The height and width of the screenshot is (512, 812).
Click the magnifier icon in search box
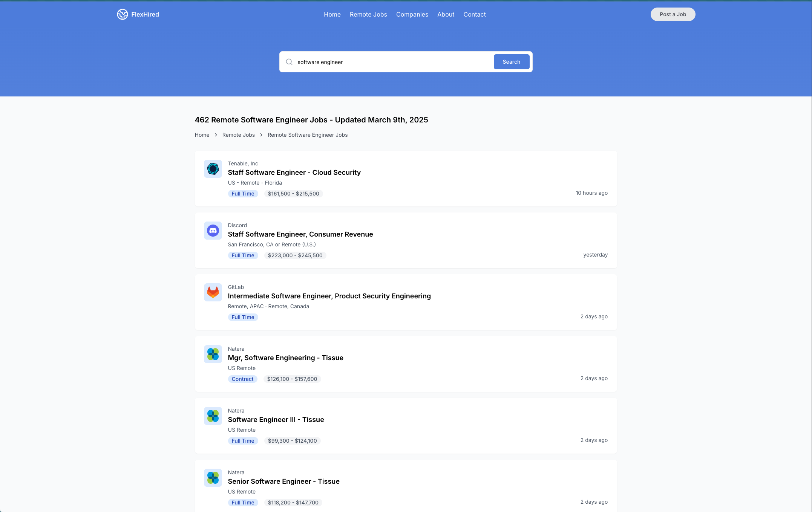289,62
